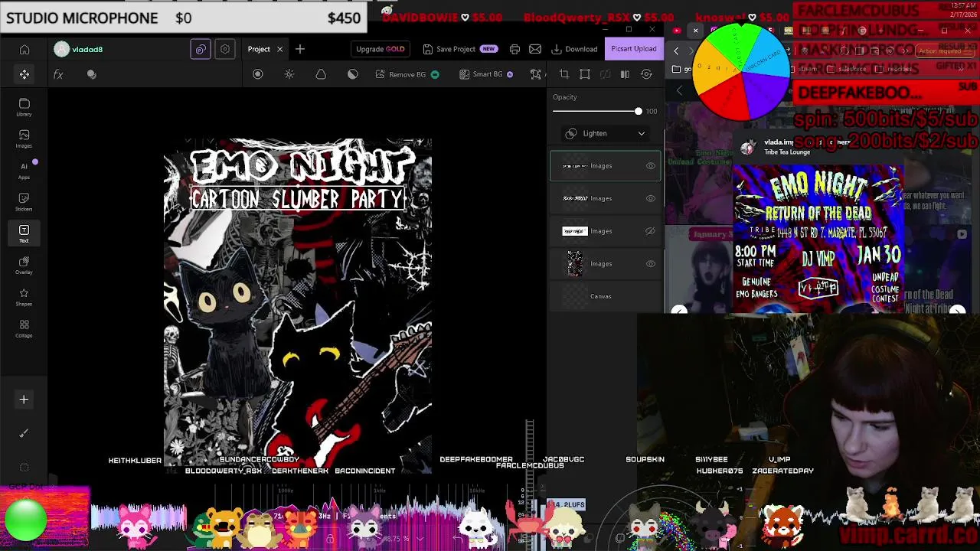Click the print icon
980x551 pixels.
[514, 49]
